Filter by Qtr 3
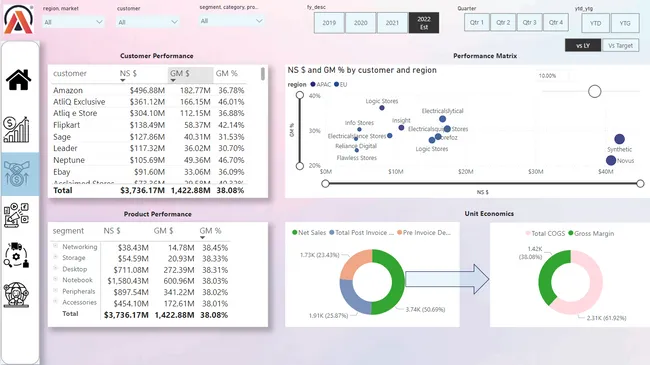This screenshot has height=365, width=650. click(x=529, y=22)
